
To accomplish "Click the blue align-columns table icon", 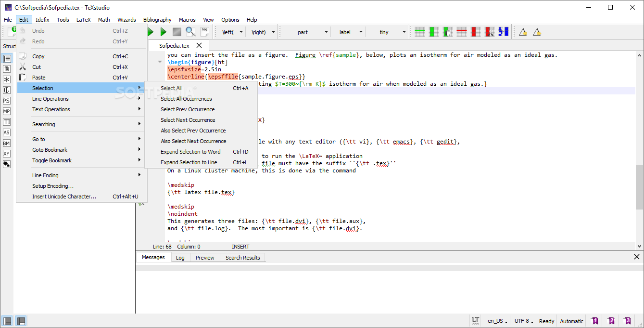I will 504,32.
